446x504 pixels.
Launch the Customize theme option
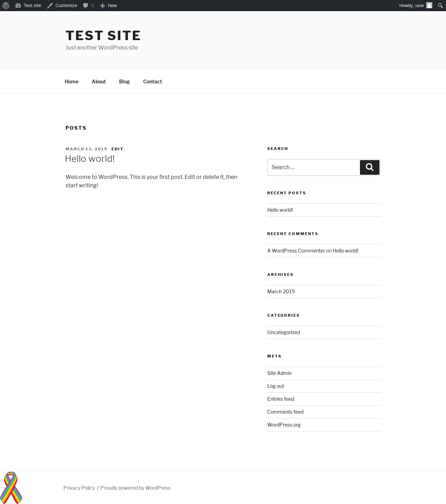(62, 6)
